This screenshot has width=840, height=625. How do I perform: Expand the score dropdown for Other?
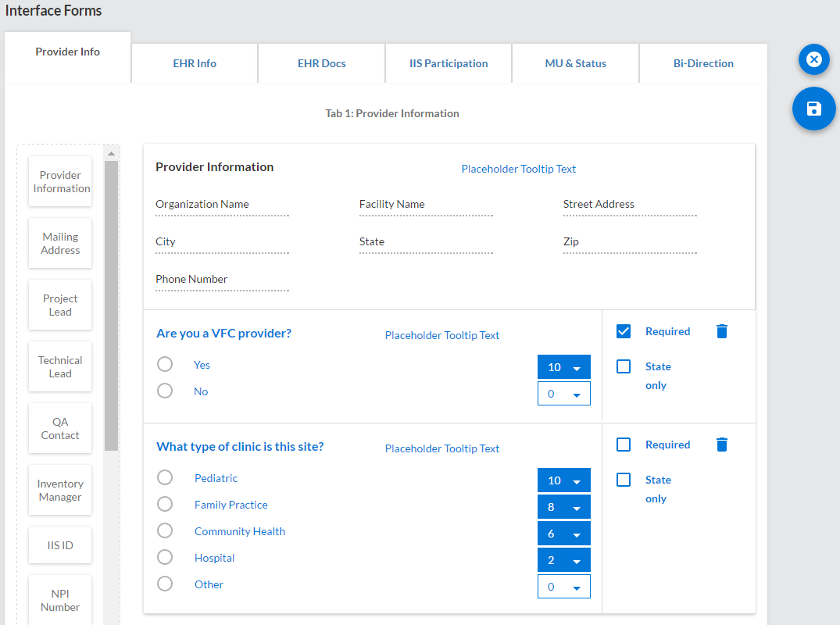[x=563, y=587]
